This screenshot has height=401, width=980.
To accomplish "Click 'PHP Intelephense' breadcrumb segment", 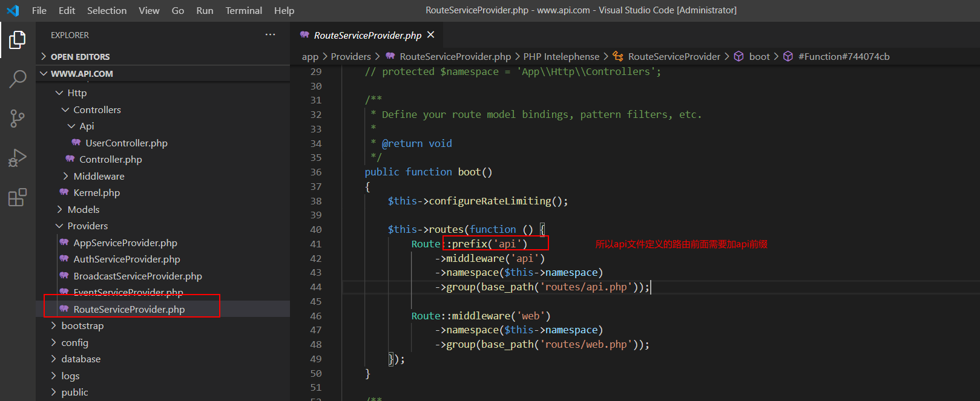I will [561, 56].
